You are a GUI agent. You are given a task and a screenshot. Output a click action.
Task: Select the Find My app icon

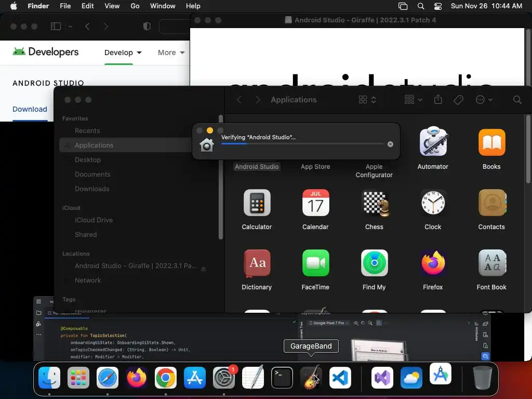pyautogui.click(x=374, y=263)
